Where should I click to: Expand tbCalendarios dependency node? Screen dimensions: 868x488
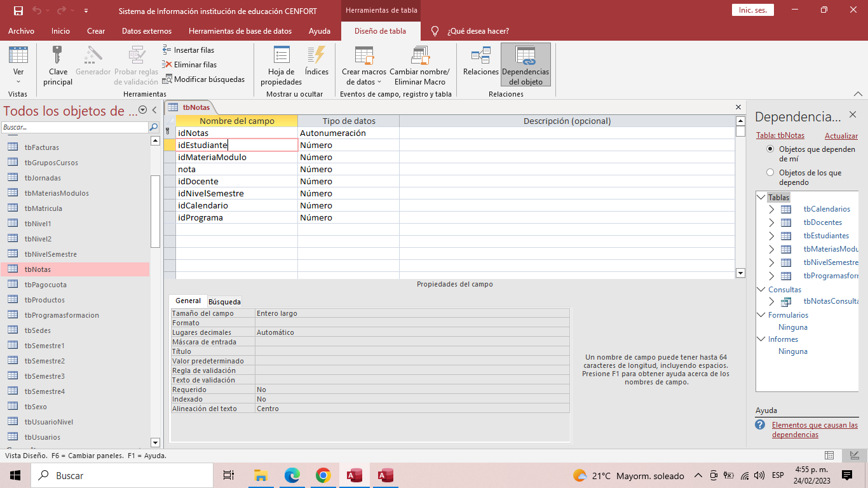[x=771, y=209]
